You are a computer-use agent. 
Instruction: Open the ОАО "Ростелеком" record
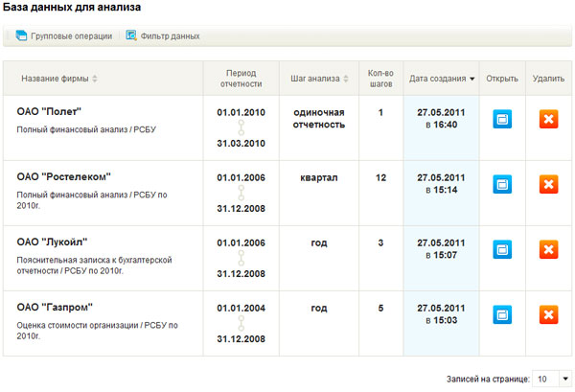coord(503,185)
